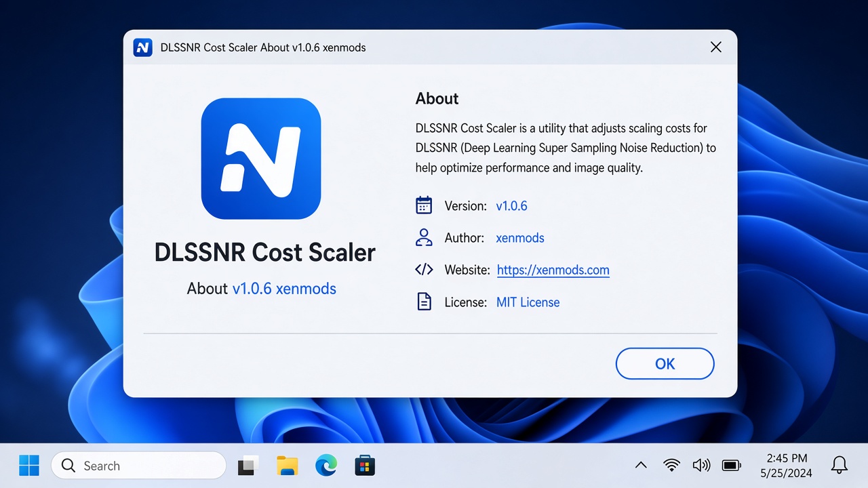Click the battery icon in system tray
This screenshot has width=868, height=488.
731,466
